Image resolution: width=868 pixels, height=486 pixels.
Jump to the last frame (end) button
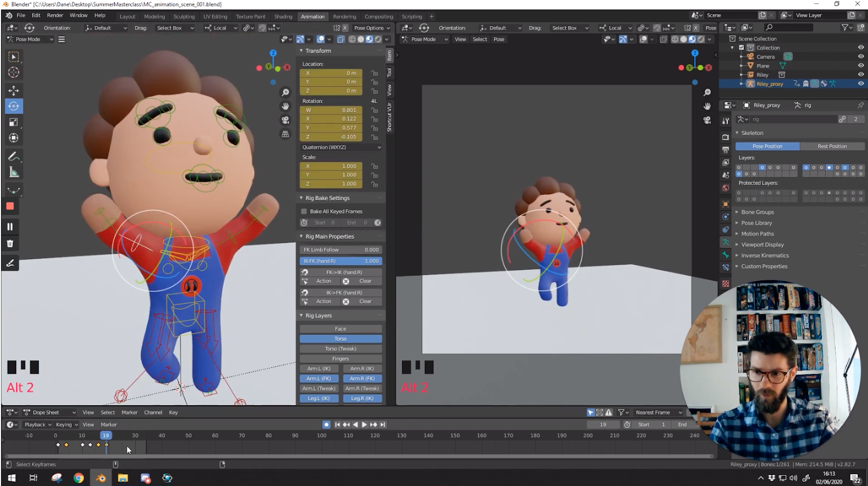coord(383,425)
